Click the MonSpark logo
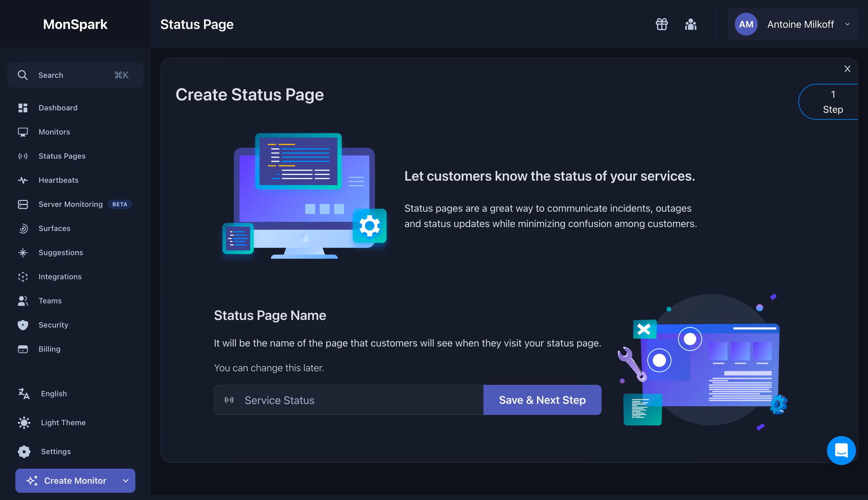868x500 pixels. pyautogui.click(x=75, y=24)
